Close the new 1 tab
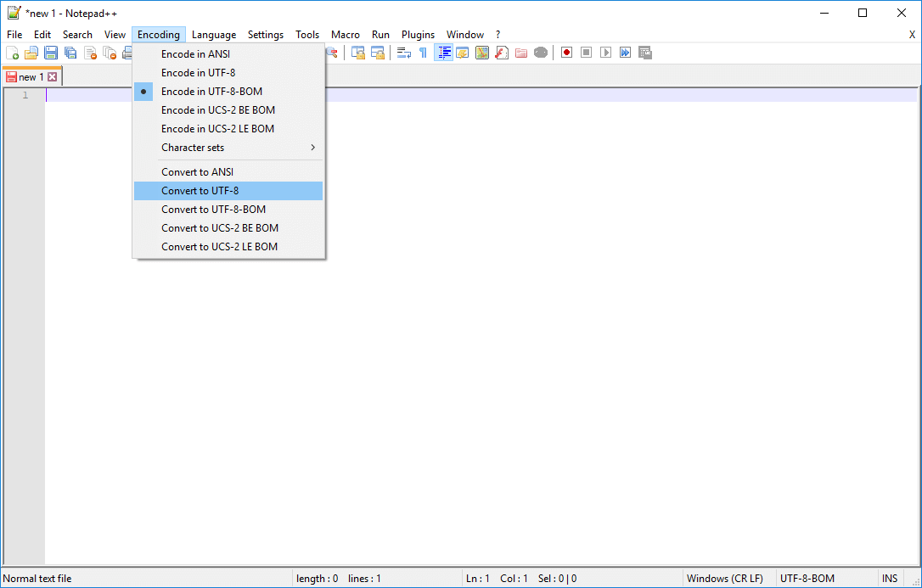 pos(53,76)
